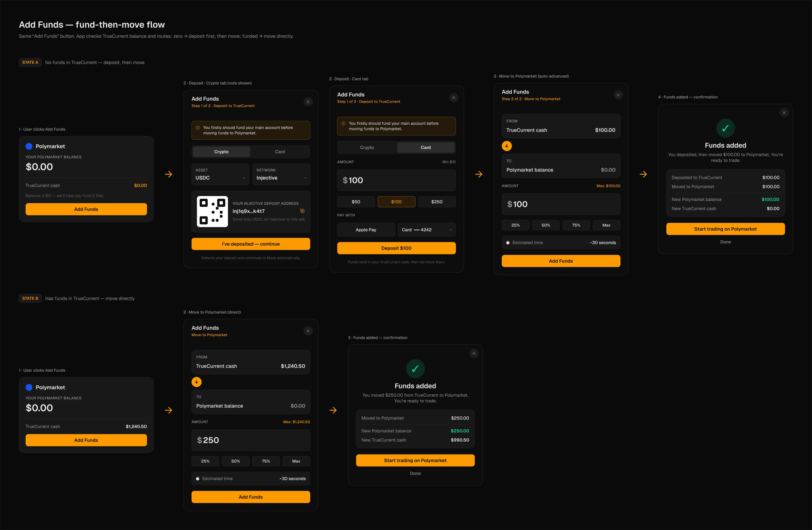Start trading on Polymarket after $250.00 move

[415, 460]
